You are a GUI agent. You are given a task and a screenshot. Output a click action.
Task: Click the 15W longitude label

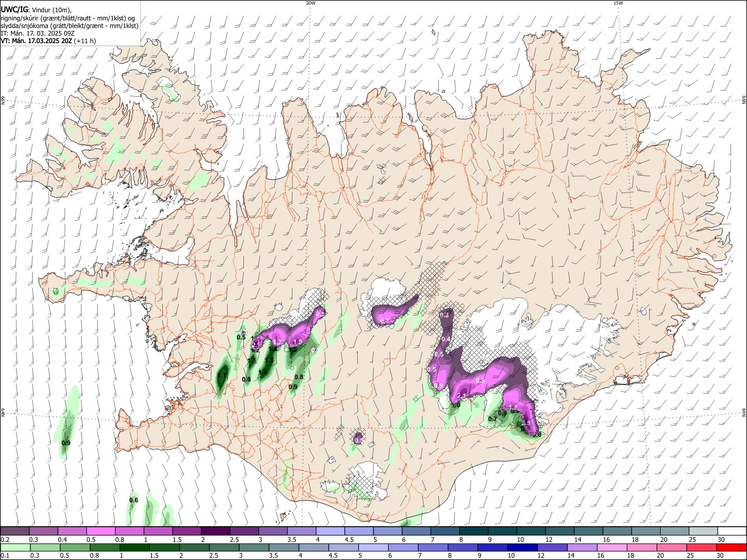point(618,3)
